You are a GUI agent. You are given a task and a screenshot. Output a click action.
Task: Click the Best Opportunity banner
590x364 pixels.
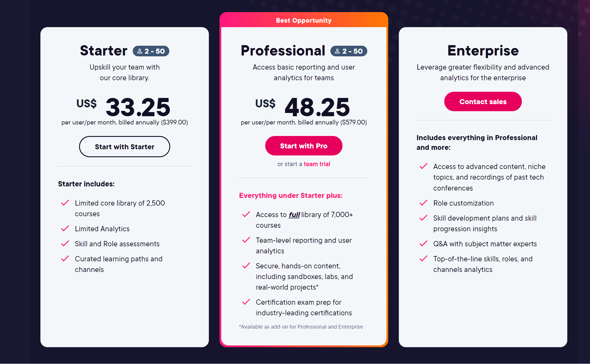(x=304, y=20)
